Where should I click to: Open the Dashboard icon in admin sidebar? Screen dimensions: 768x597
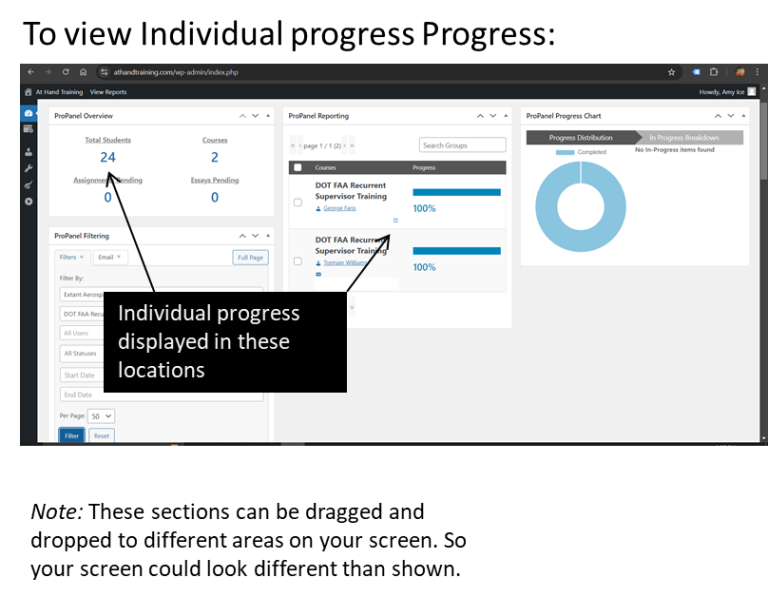(28, 113)
